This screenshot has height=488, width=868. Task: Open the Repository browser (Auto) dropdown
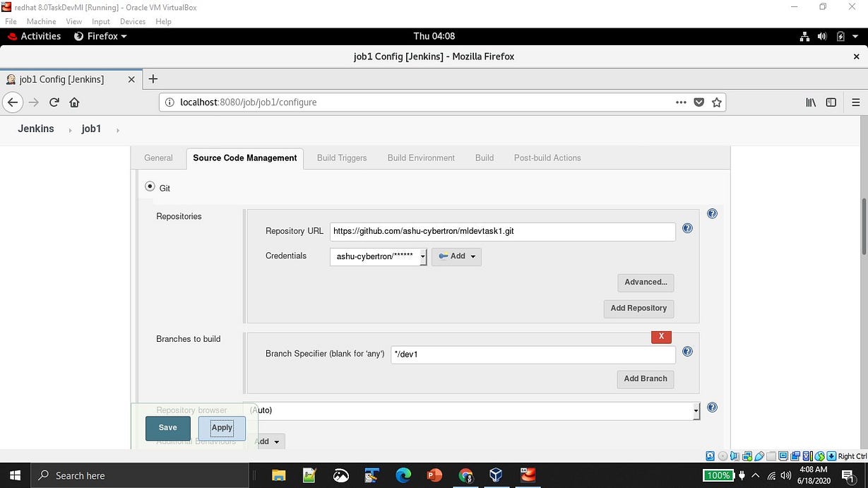point(472,410)
